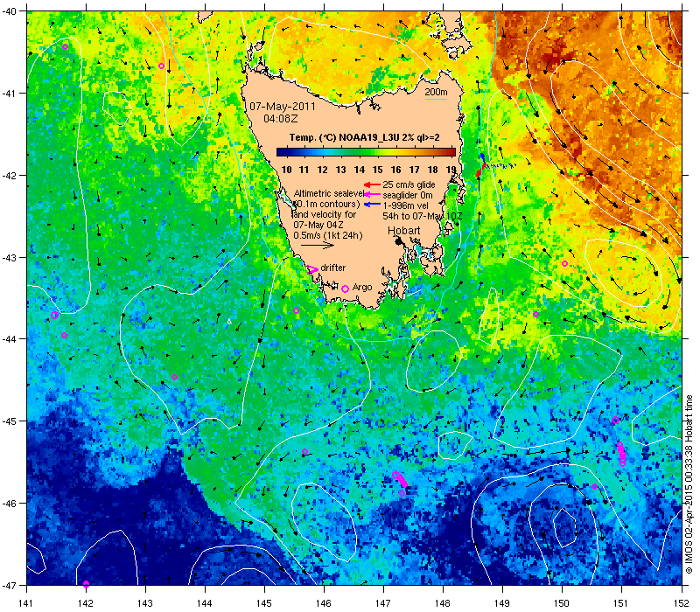
Task: Click the black Hobart location marker
Action: pos(399,241)
